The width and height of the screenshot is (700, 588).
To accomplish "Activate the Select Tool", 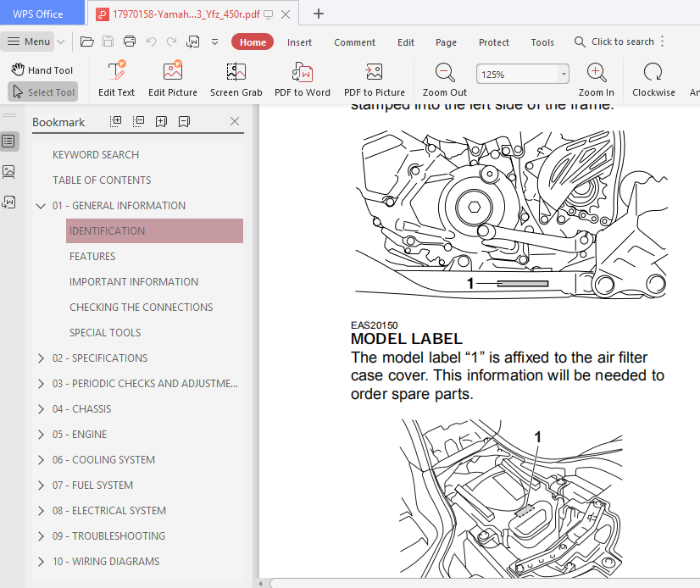I will click(43, 92).
